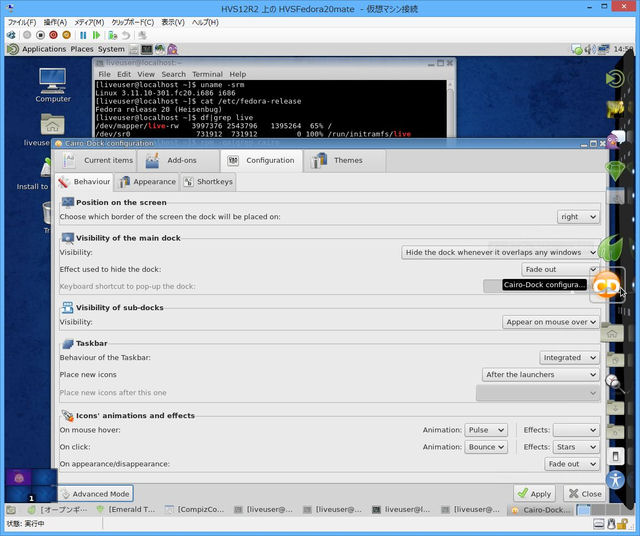Open Terminal window's Edit menu
This screenshot has height=536, width=640.
(x=124, y=74)
